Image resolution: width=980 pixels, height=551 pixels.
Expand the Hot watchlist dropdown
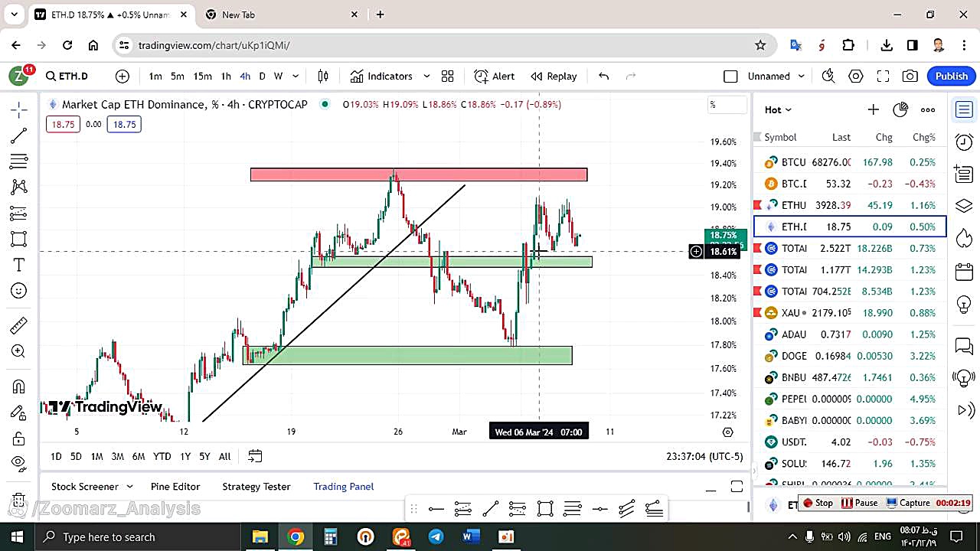click(778, 109)
